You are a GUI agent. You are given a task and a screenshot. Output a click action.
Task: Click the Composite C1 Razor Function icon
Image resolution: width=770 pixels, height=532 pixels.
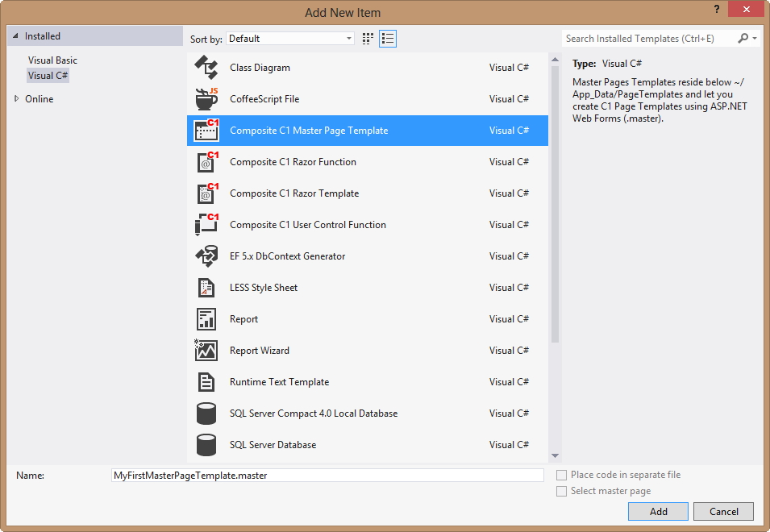(x=206, y=162)
